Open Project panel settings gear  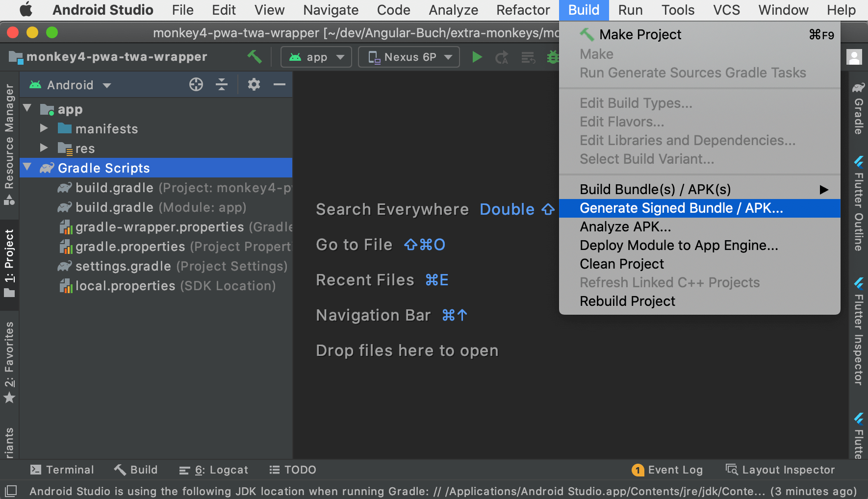pyautogui.click(x=254, y=84)
